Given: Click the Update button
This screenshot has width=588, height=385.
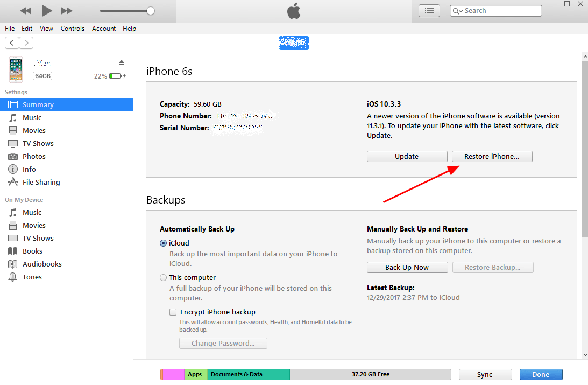Looking at the screenshot, I should point(407,157).
